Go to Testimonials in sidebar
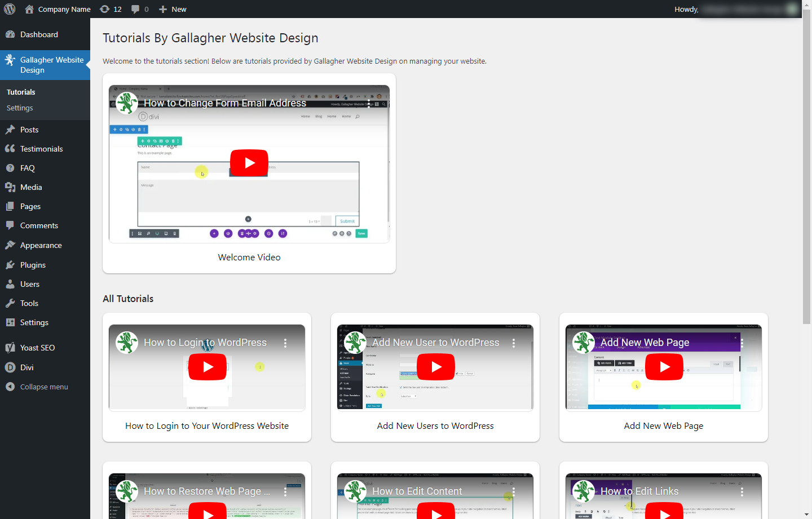 [42, 149]
